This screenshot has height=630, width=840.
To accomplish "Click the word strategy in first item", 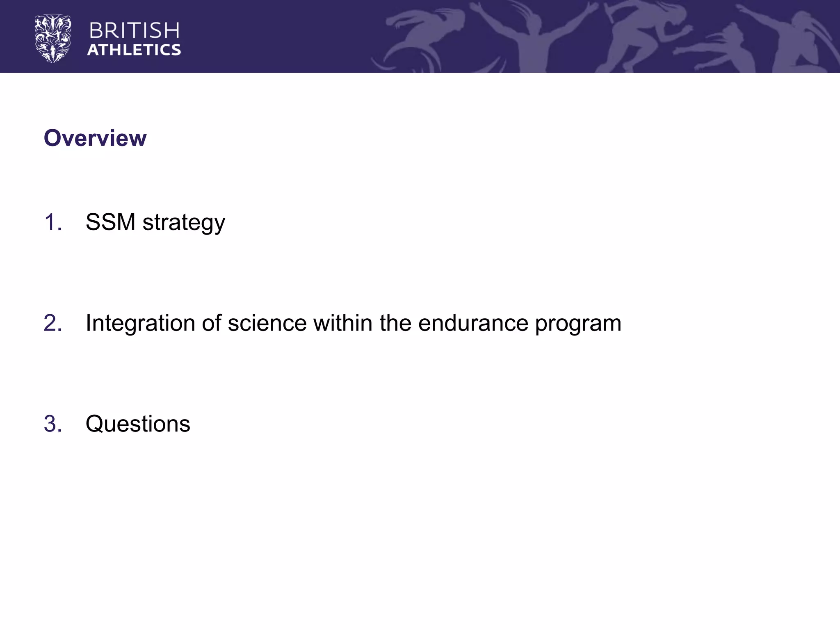I will tap(184, 222).
